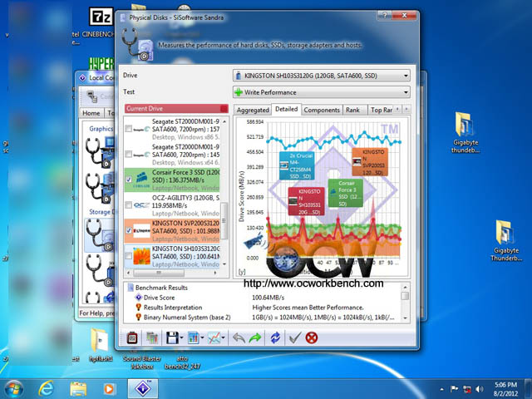
Task: Check the OCZ-AGILITY3 checkbox
Action: tap(129, 205)
